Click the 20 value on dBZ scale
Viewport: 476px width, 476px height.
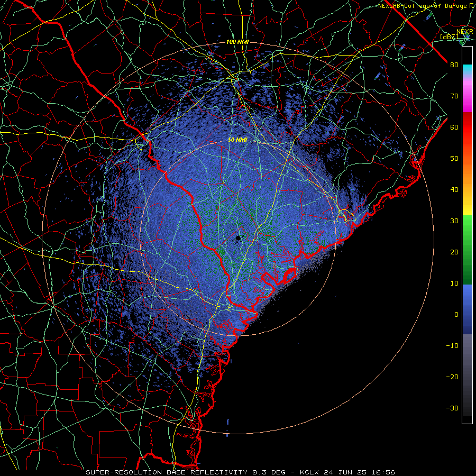[454, 252]
